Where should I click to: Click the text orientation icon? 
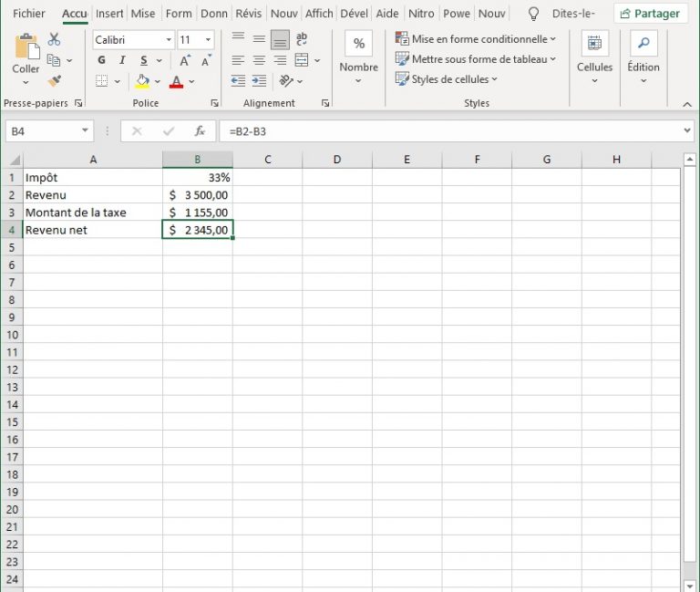point(285,81)
